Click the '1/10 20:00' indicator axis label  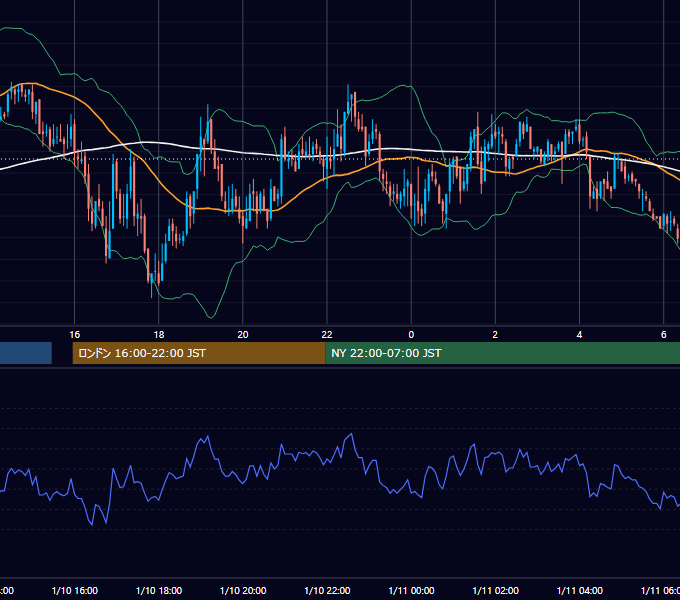(243, 590)
